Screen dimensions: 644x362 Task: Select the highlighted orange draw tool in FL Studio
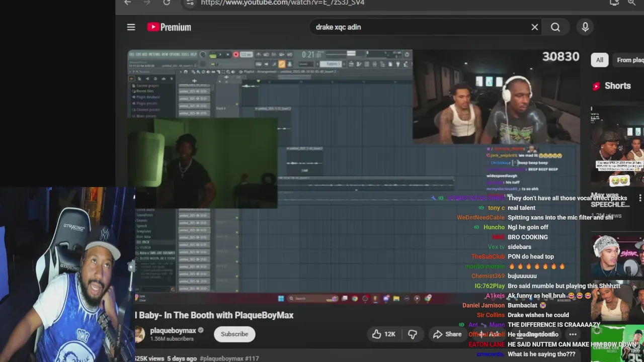(281, 64)
